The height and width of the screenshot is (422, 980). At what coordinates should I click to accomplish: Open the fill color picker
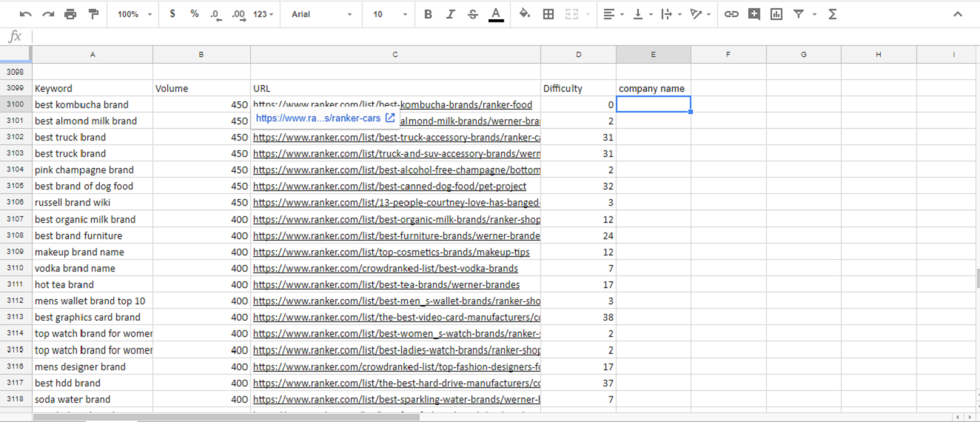[x=525, y=14]
